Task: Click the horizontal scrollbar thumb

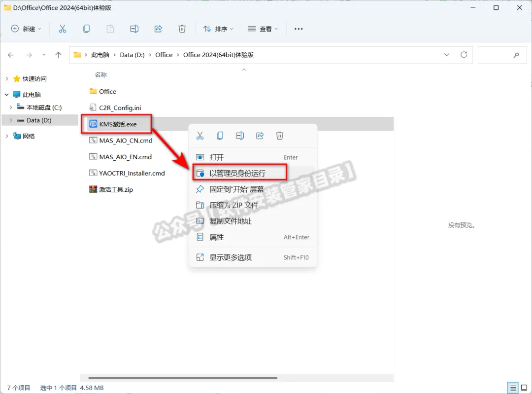Action: (x=183, y=378)
